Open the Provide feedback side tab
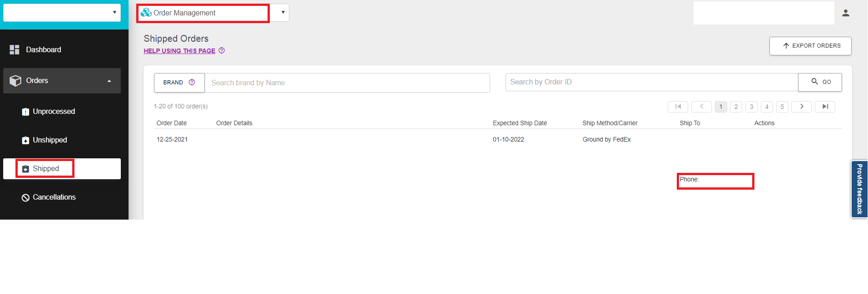The height and width of the screenshot is (294, 868). (859, 189)
